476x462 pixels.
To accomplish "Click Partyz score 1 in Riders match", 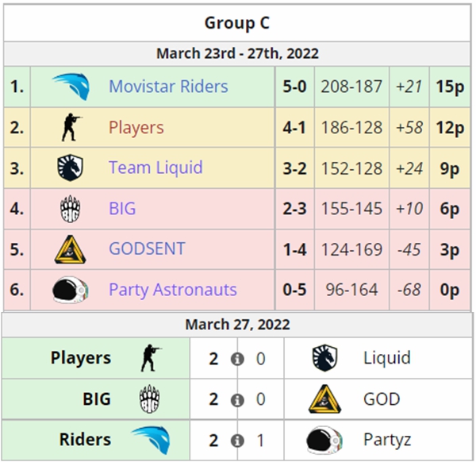I will click(260, 441).
